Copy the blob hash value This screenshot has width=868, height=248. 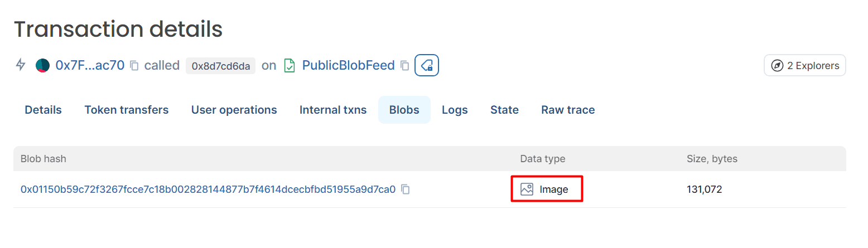click(x=406, y=189)
